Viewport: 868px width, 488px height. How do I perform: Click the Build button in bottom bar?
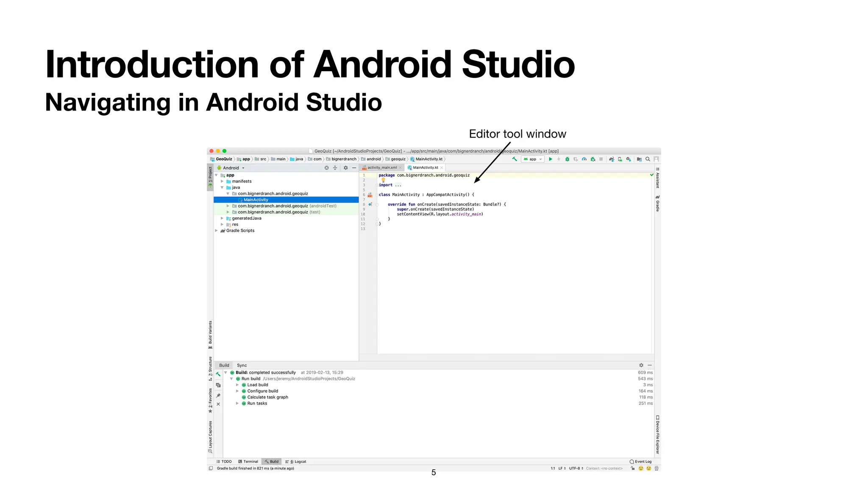pos(272,461)
